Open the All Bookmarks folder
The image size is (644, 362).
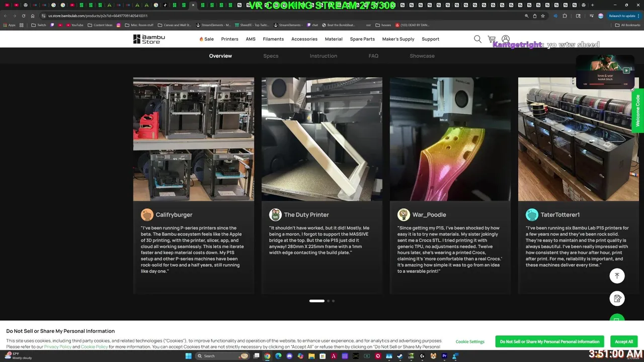coord(627,25)
